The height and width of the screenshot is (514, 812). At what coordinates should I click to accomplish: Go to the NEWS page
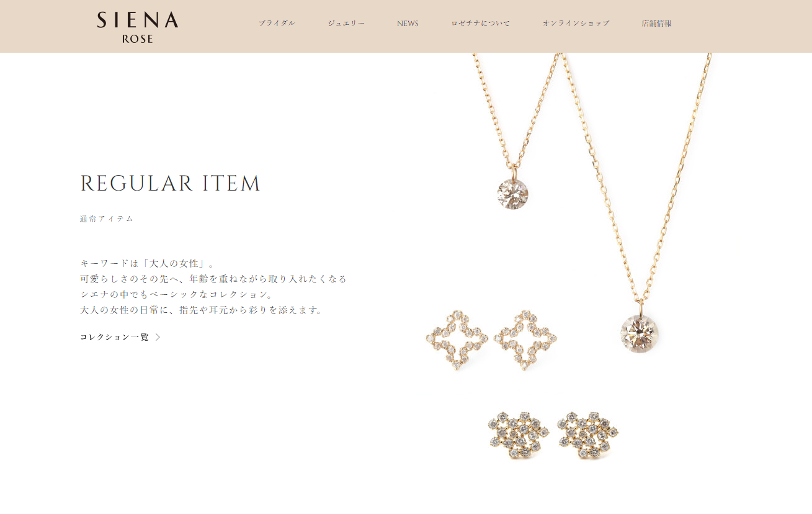[x=408, y=24]
